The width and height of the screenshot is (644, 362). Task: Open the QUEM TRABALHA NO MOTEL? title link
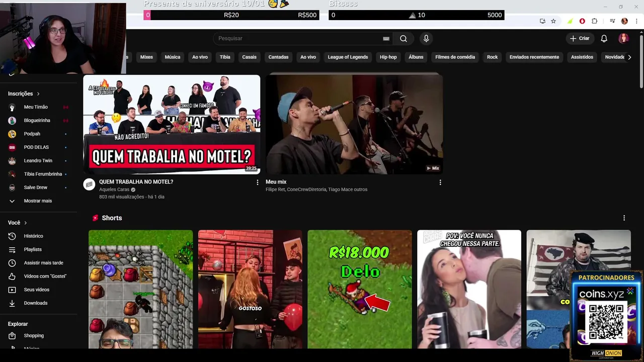tap(136, 182)
